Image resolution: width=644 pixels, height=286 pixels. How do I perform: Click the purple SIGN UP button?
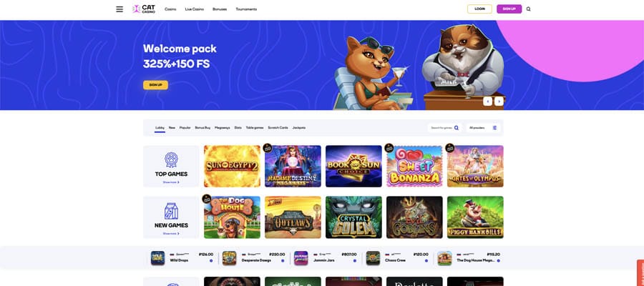pos(509,9)
